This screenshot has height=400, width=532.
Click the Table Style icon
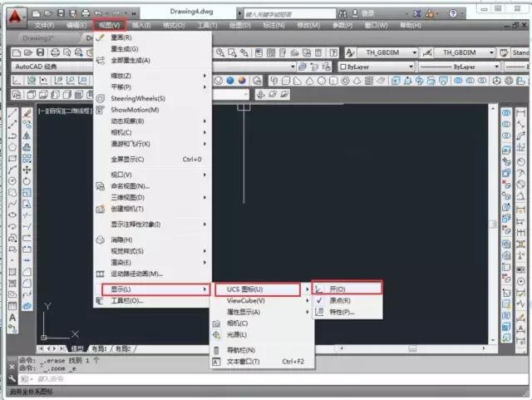[x=504, y=52]
